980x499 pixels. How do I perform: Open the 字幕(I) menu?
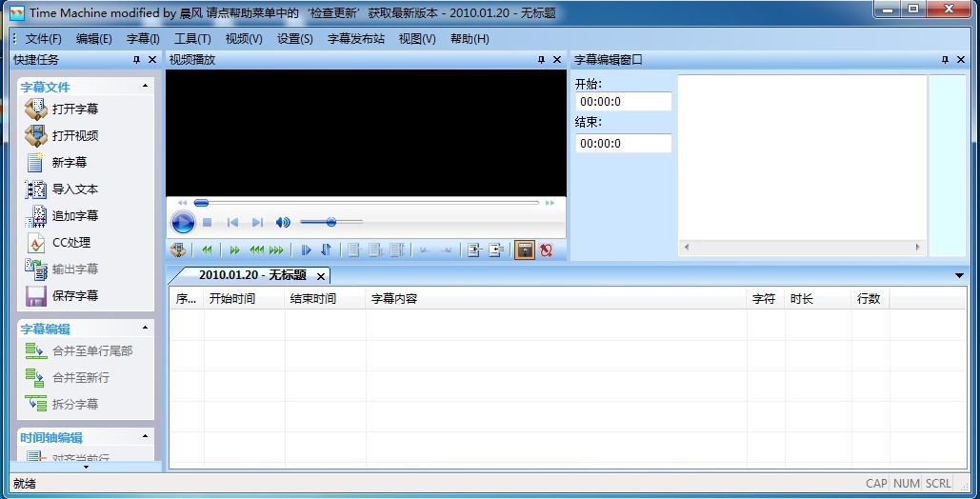pyautogui.click(x=143, y=39)
